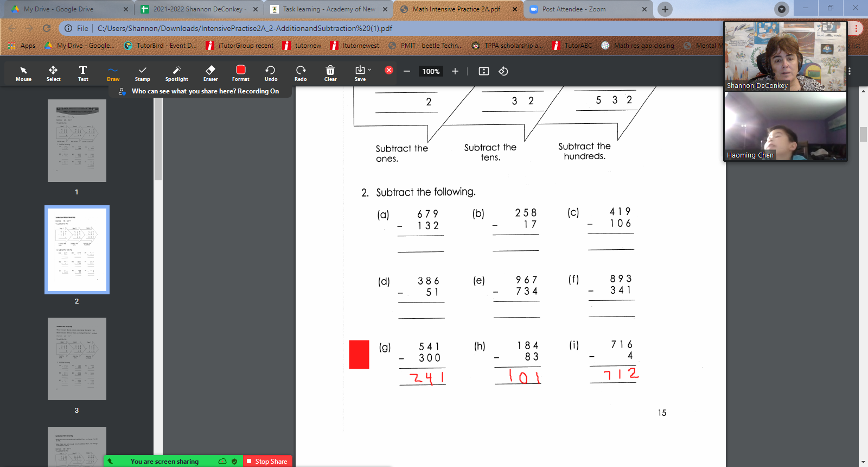Click You are screen sharing indicator
This screenshot has height=467, width=868.
pyautogui.click(x=164, y=462)
